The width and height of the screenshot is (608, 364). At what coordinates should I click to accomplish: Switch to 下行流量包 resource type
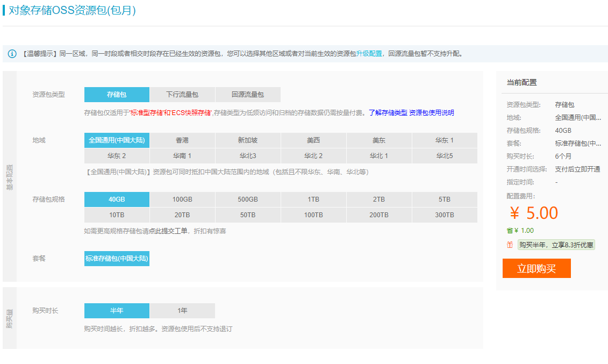pos(182,95)
